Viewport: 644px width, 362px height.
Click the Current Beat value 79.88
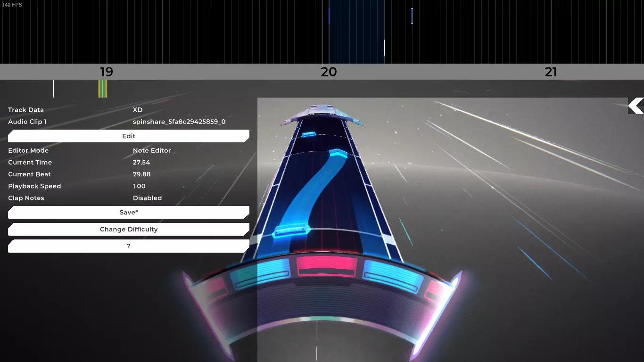coord(142,174)
